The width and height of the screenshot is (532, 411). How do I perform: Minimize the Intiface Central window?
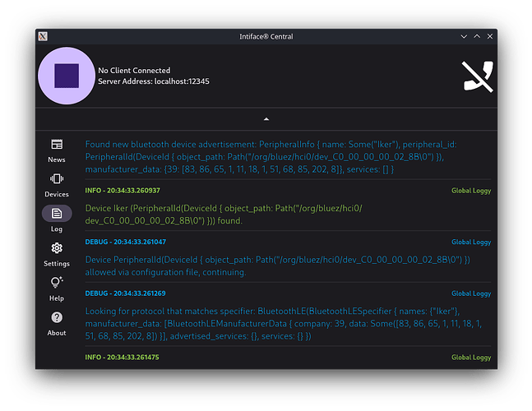pos(464,36)
